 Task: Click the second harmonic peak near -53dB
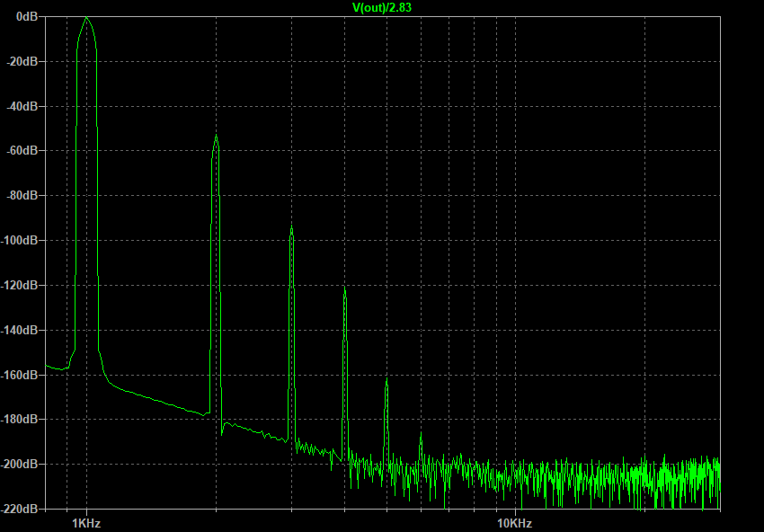(x=216, y=137)
